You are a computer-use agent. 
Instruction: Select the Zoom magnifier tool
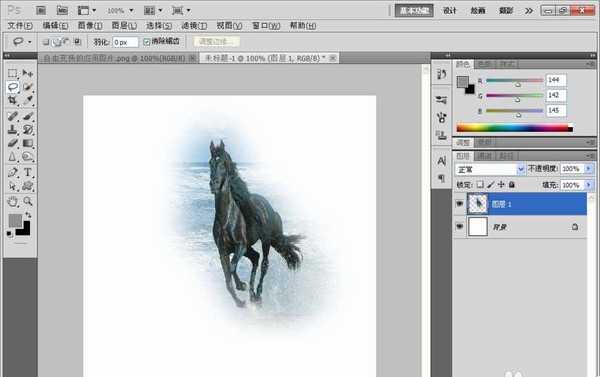(28, 201)
